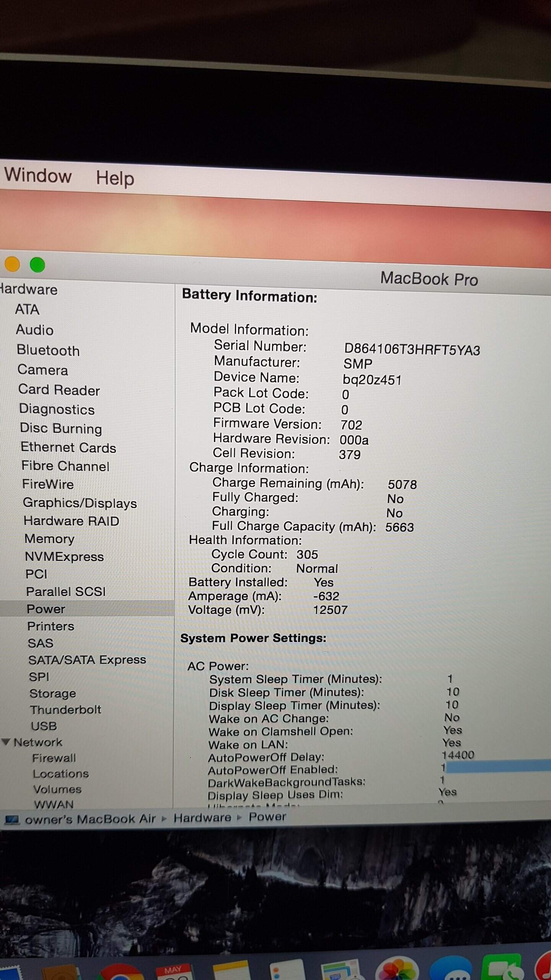
Task: Click the laptop icon in path bar
Action: pyautogui.click(x=12, y=820)
